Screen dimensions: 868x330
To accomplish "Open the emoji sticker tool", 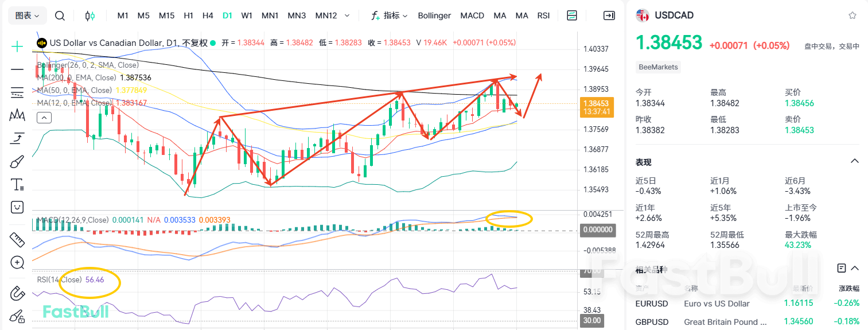I will (17, 207).
